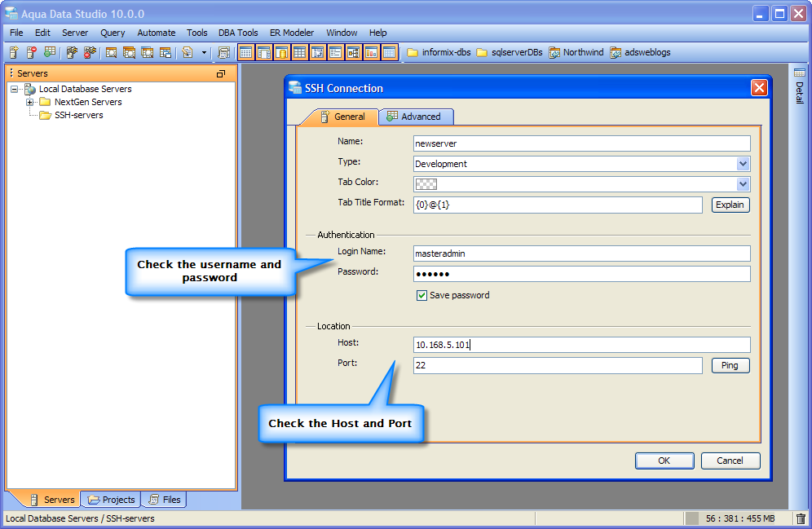Click the Login Name field with masteradmin
Viewport: 812px width, 529px height.
pyautogui.click(x=581, y=253)
